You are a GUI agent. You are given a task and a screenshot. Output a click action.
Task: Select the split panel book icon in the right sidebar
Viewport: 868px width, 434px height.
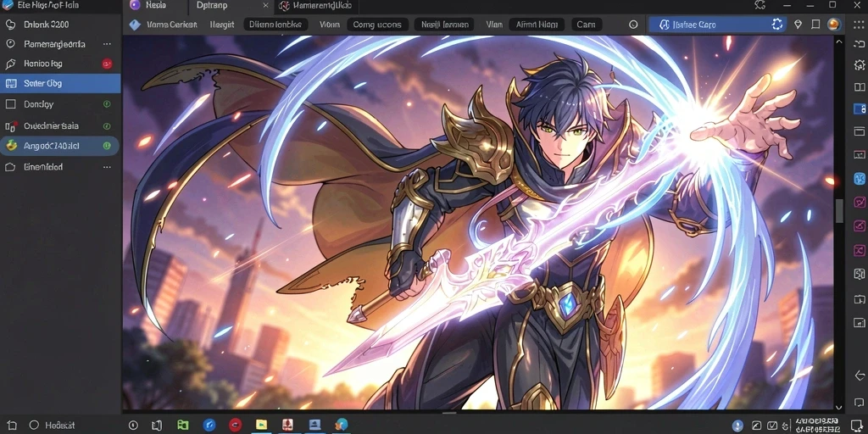click(x=860, y=87)
